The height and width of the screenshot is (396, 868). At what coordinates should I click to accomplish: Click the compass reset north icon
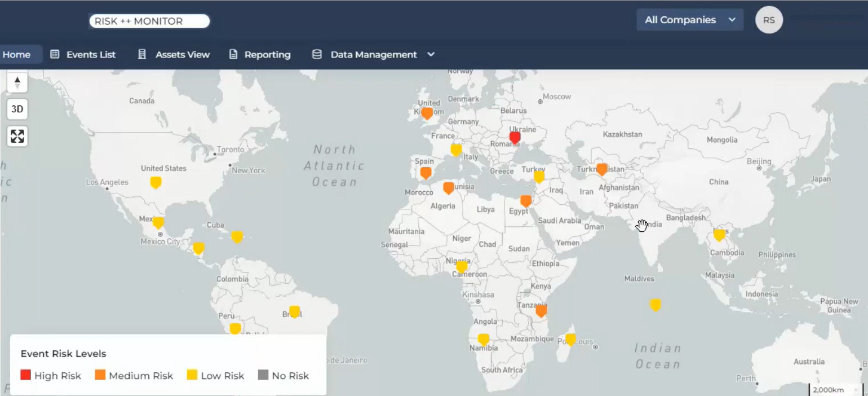pyautogui.click(x=17, y=82)
